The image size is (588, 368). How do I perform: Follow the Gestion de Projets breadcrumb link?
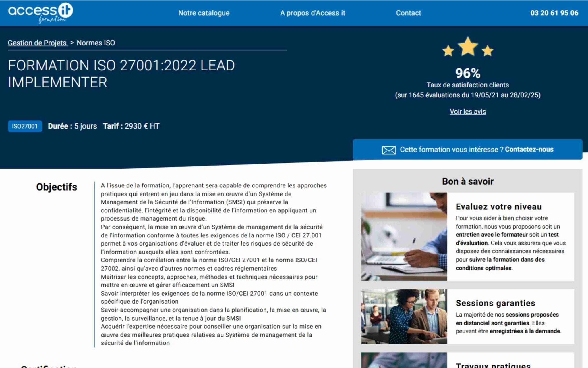tap(37, 43)
